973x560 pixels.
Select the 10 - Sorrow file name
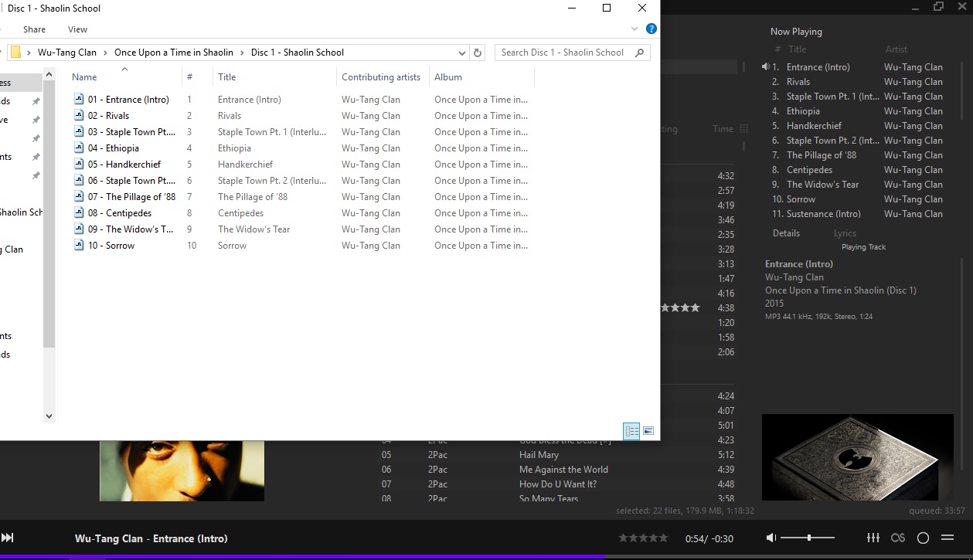[x=111, y=245]
